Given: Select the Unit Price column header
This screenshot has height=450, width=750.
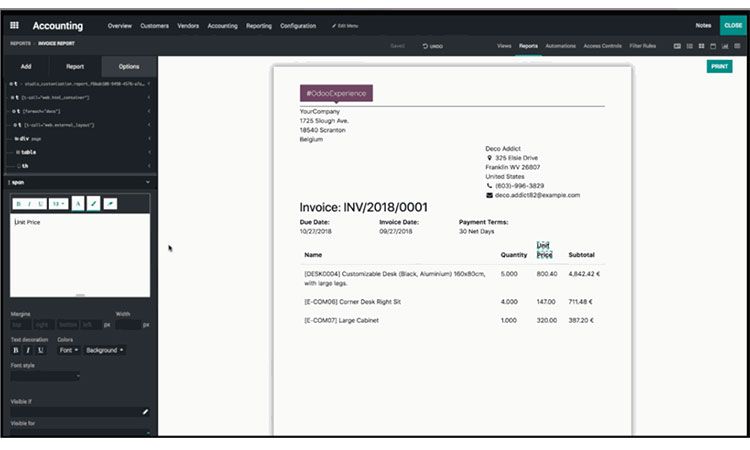Looking at the screenshot, I should (x=544, y=250).
